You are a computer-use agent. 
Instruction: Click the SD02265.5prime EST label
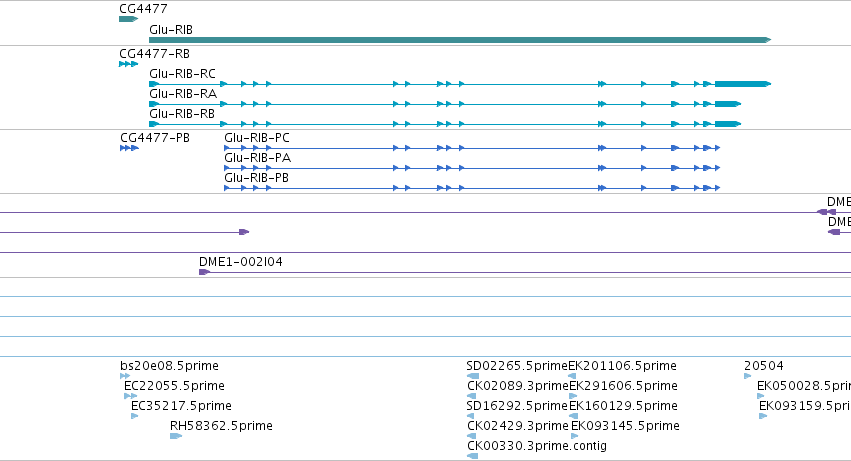517,366
